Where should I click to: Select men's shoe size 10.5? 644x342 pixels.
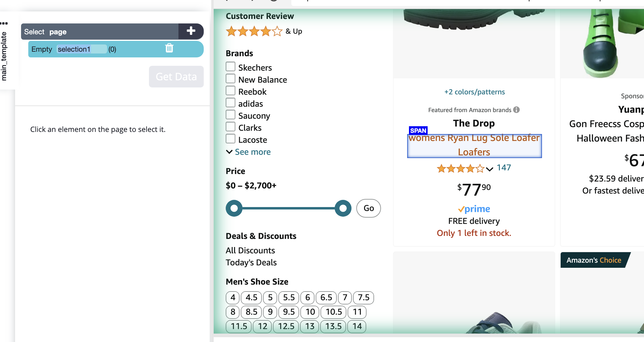click(x=333, y=312)
